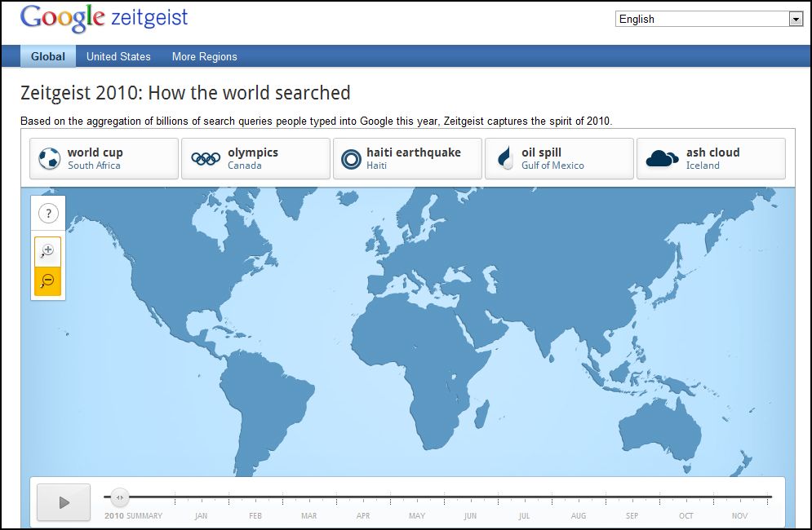Jump to NOV on the timeline
Screen dimensions: 812x530
point(739,515)
